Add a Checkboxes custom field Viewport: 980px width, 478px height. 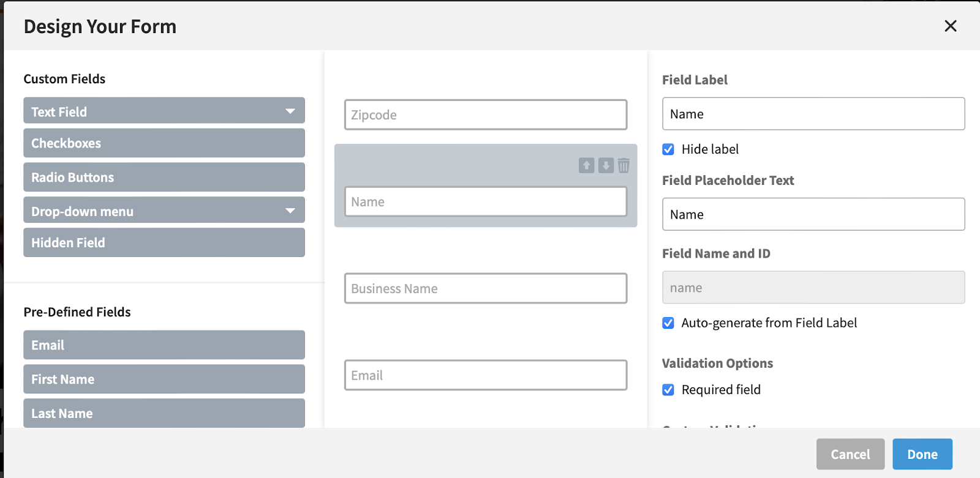coord(164,143)
